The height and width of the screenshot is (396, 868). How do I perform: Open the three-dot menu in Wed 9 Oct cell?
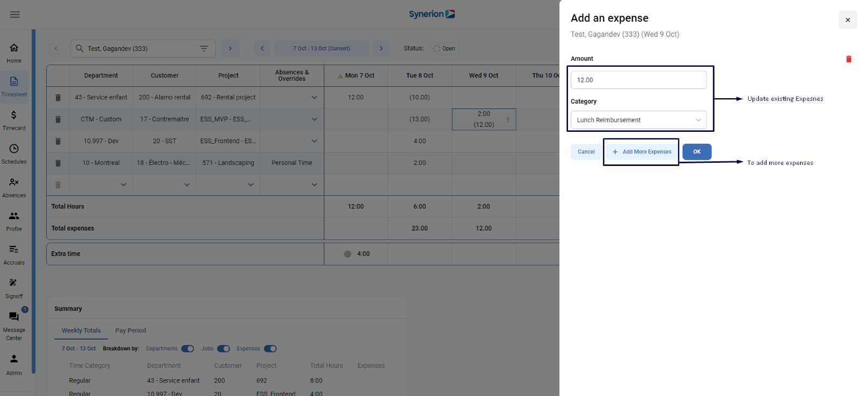point(508,119)
